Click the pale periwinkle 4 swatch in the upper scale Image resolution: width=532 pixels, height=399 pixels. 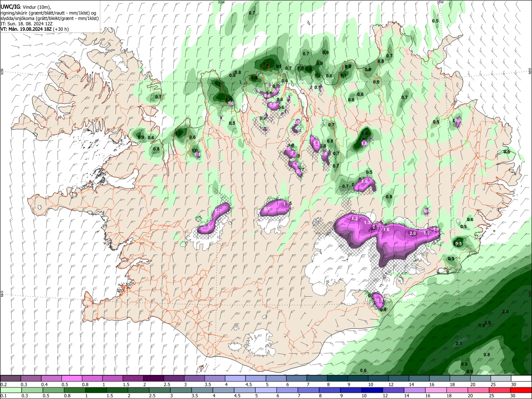point(235,378)
